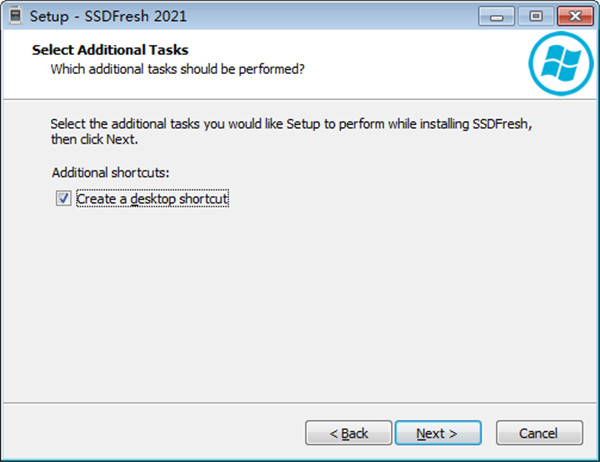The height and width of the screenshot is (462, 600).
Task: Go back with the Back button
Action: point(349,433)
